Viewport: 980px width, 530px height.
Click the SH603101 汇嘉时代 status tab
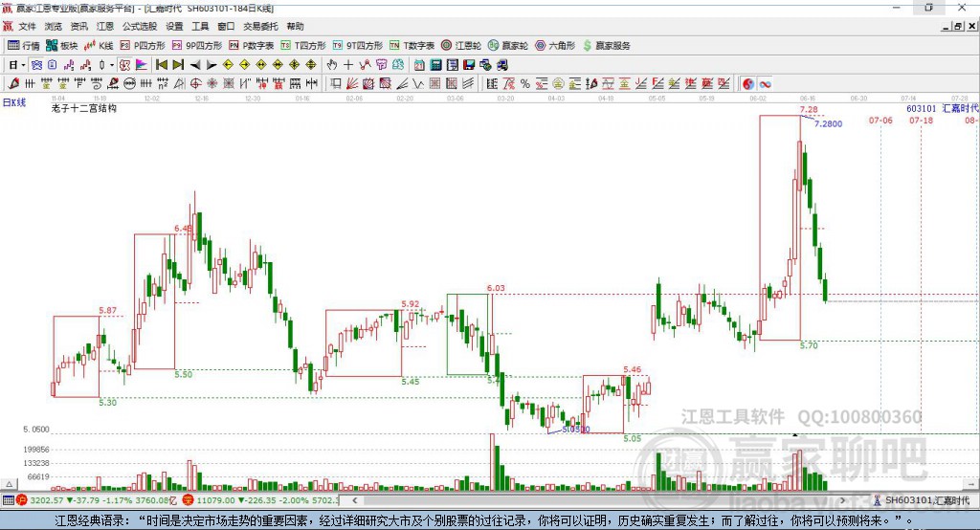click(922, 500)
